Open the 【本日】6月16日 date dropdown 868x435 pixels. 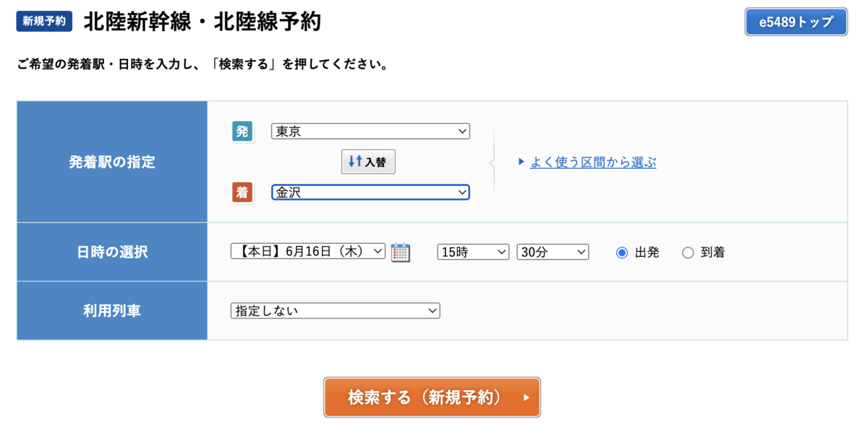[308, 251]
